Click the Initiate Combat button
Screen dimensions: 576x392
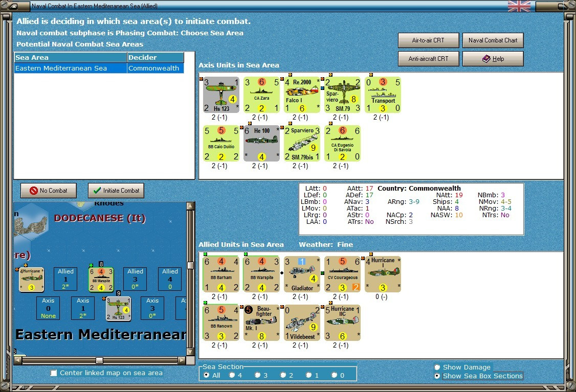(x=116, y=191)
